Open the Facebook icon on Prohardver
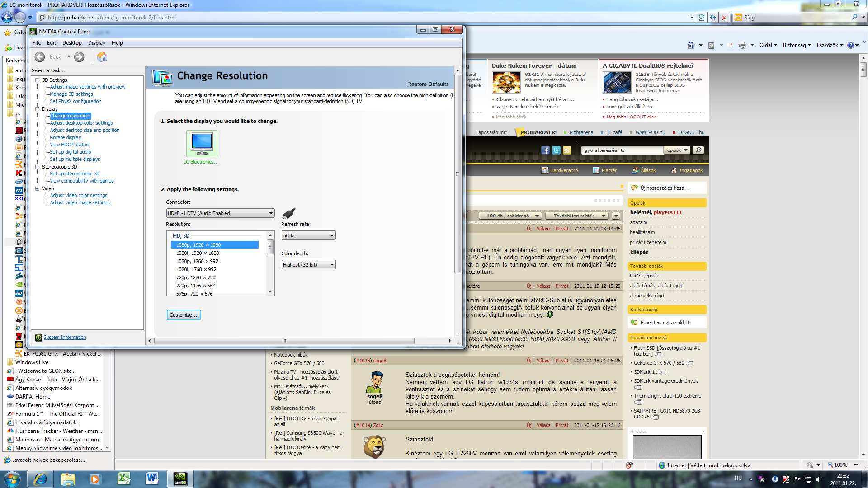This screenshot has width=868, height=488. [545, 150]
